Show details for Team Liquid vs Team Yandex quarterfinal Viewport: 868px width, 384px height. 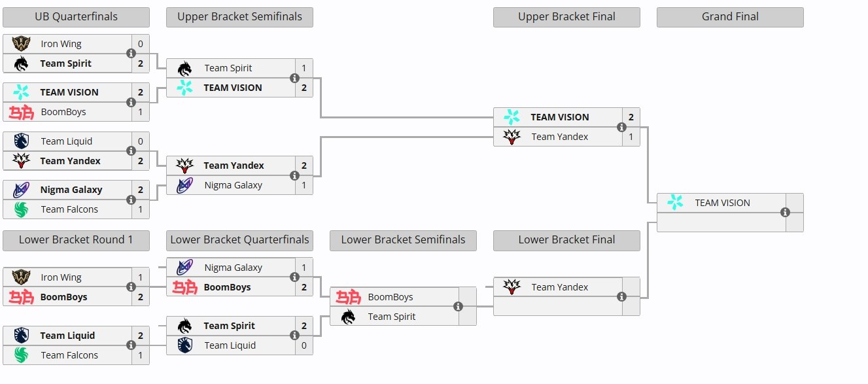(131, 151)
